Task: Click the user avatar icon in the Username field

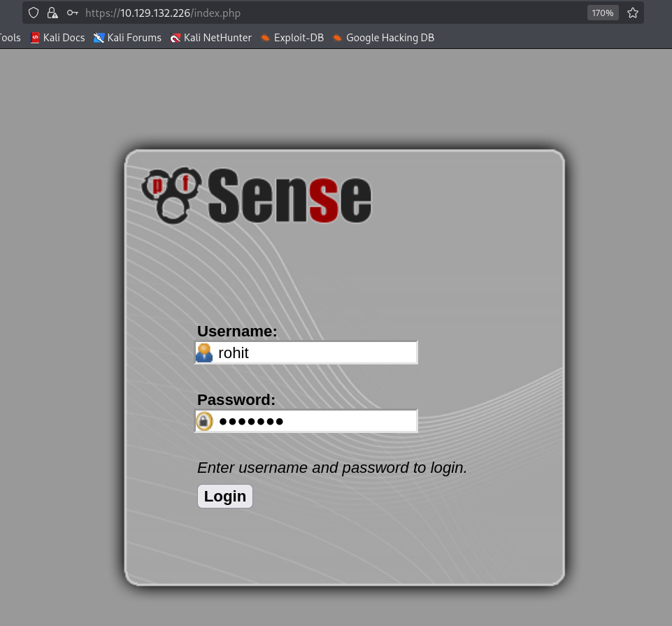Action: coord(204,353)
